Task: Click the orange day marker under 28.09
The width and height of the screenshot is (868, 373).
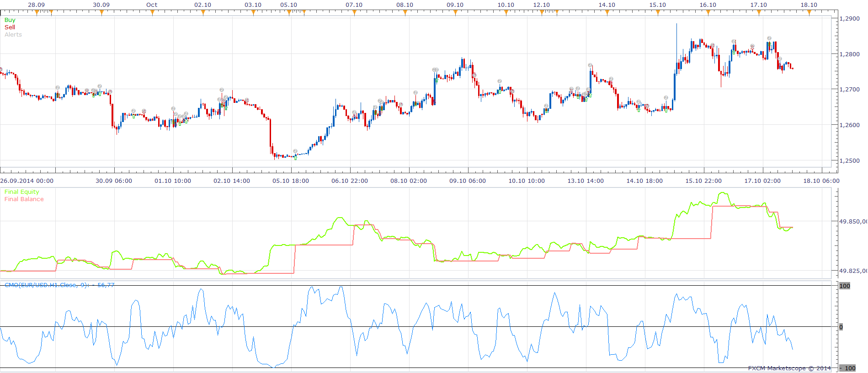Action: (37, 13)
